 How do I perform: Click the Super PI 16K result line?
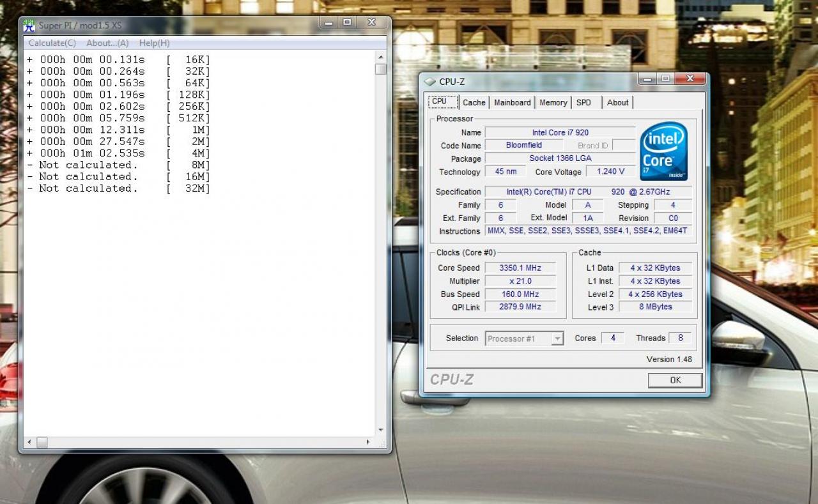(118, 59)
